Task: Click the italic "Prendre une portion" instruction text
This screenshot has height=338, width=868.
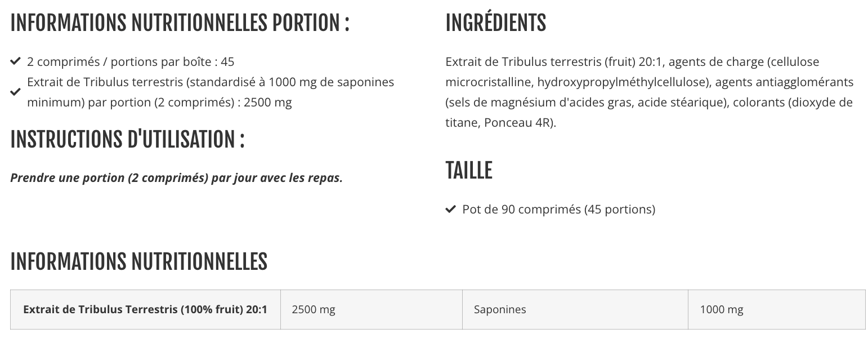Action: point(176,178)
